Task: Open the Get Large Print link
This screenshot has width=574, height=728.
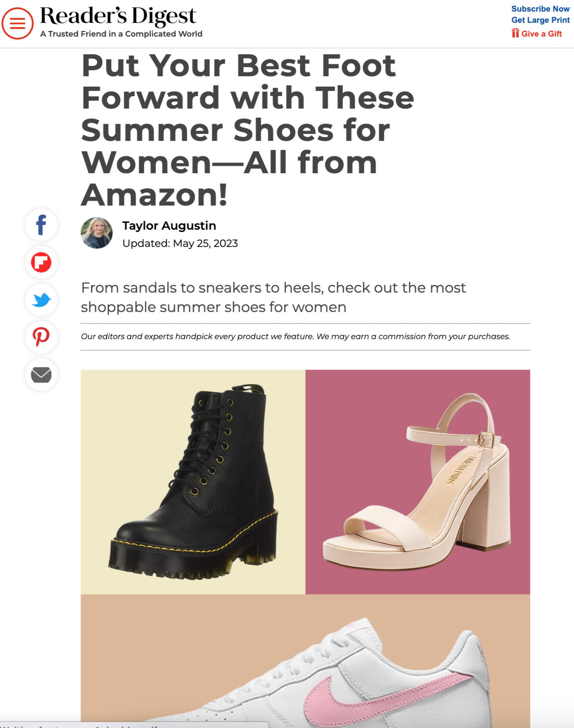Action: [x=540, y=20]
